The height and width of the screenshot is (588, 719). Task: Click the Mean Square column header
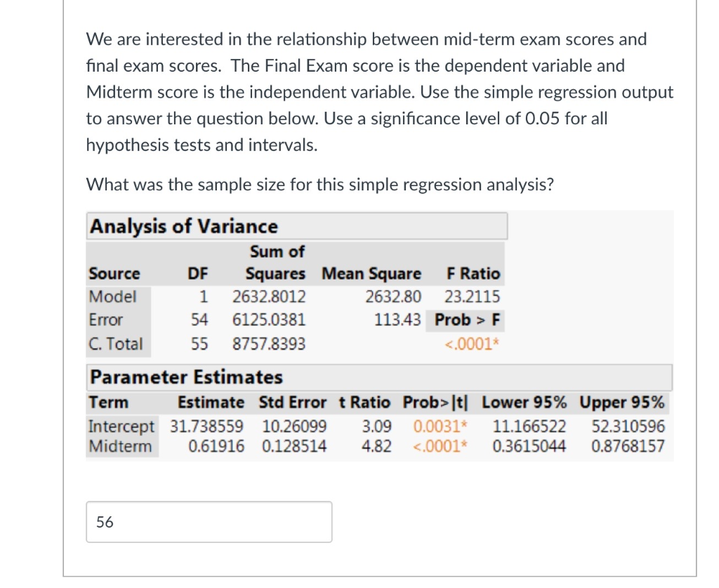tap(371, 273)
